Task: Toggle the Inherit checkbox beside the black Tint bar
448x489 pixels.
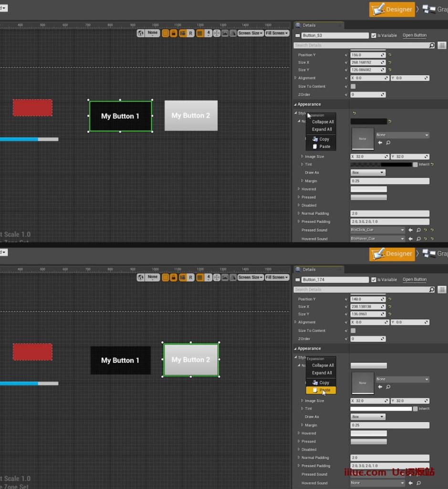Action: tap(415, 164)
